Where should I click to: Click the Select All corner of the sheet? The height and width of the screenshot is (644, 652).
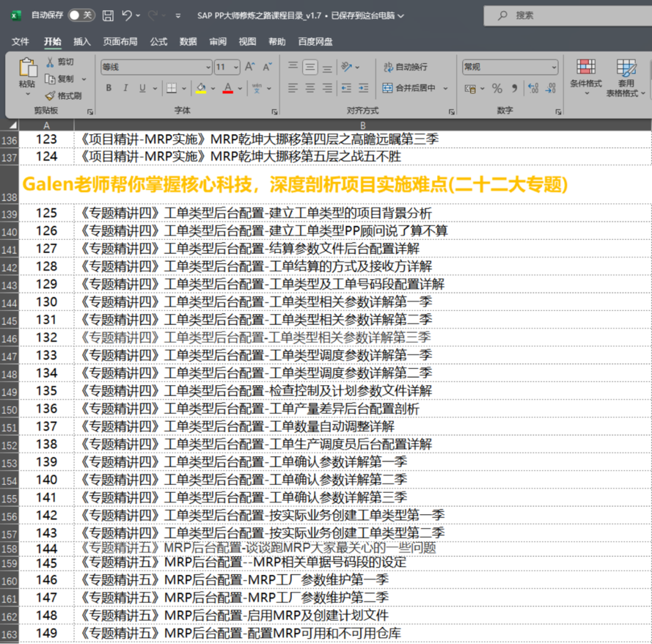coord(10,125)
